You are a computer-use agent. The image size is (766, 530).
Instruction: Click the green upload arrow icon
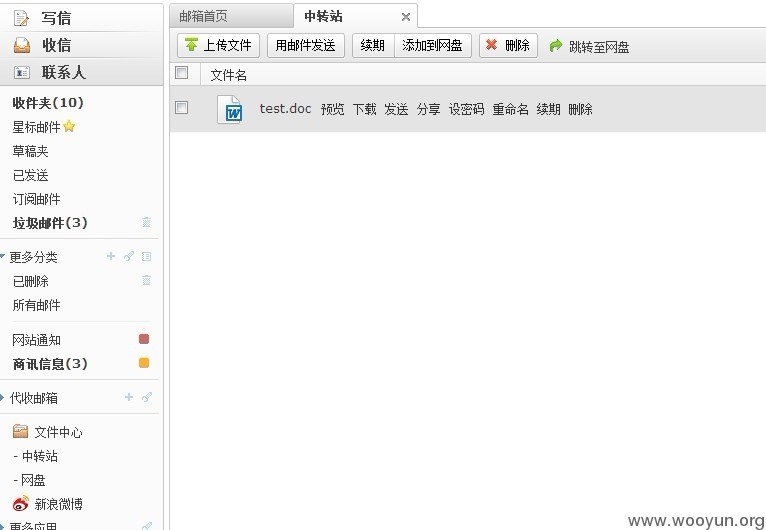192,44
